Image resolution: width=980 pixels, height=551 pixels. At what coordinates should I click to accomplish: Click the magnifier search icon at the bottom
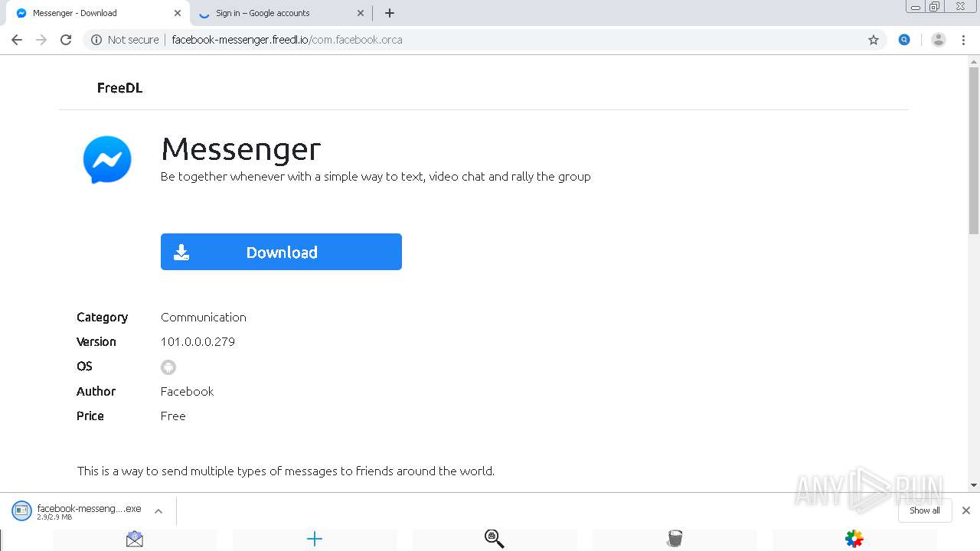point(495,540)
